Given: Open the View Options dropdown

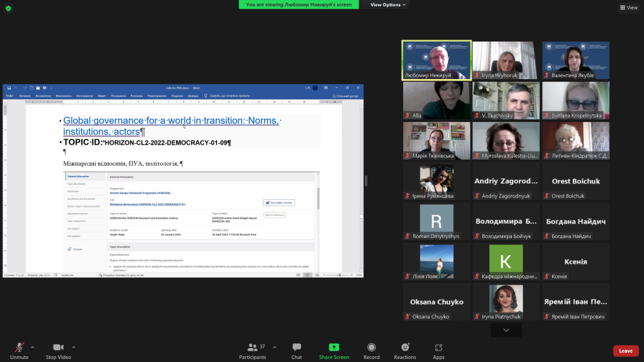Looking at the screenshot, I should click(x=387, y=4).
